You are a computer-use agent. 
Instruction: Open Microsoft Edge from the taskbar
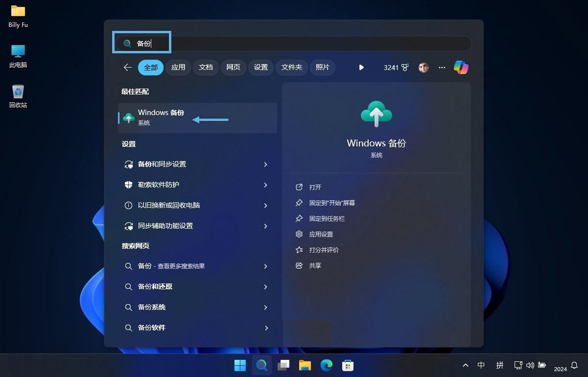click(326, 365)
